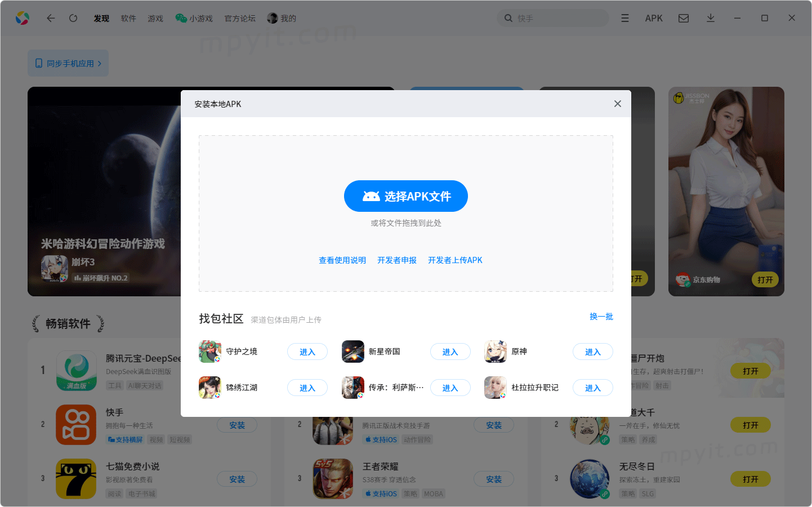The image size is (812, 507).
Task: Open the messages envelope icon
Action: point(684,18)
